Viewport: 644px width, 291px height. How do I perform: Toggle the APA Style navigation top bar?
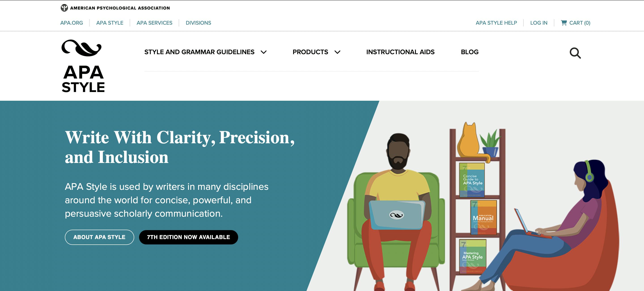(x=110, y=23)
